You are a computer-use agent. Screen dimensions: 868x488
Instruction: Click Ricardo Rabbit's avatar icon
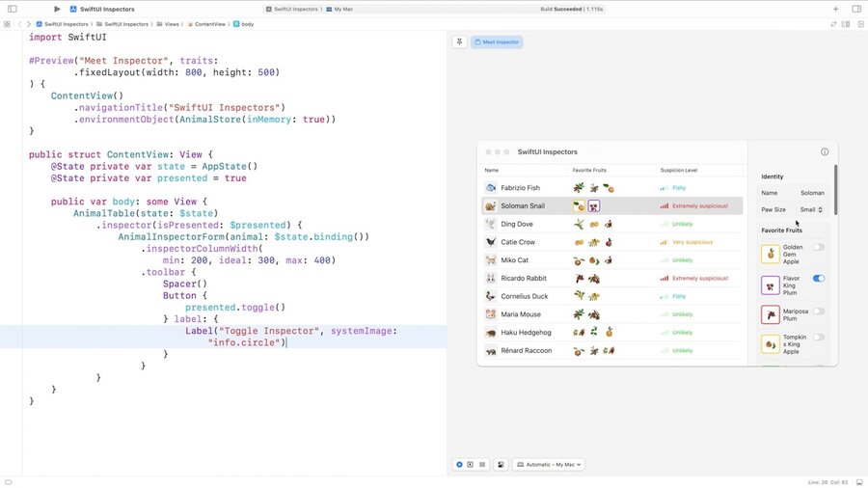click(491, 279)
